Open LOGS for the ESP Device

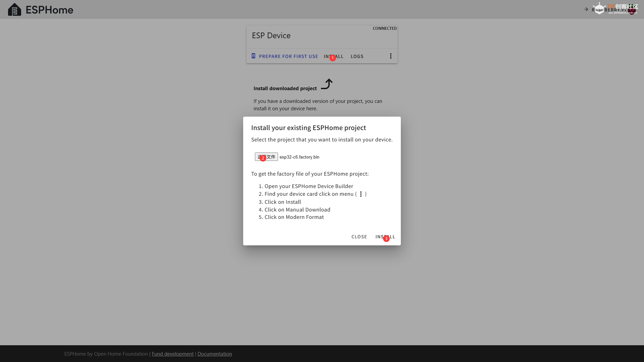pyautogui.click(x=357, y=56)
